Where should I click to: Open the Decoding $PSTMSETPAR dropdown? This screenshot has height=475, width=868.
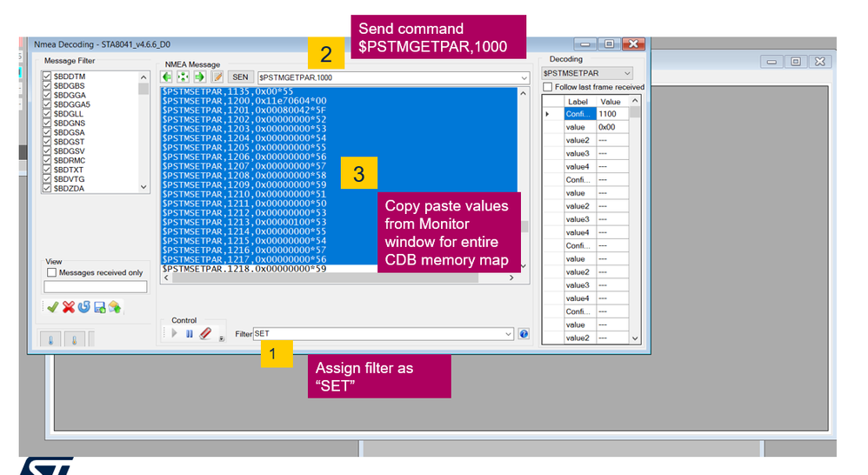pyautogui.click(x=626, y=73)
